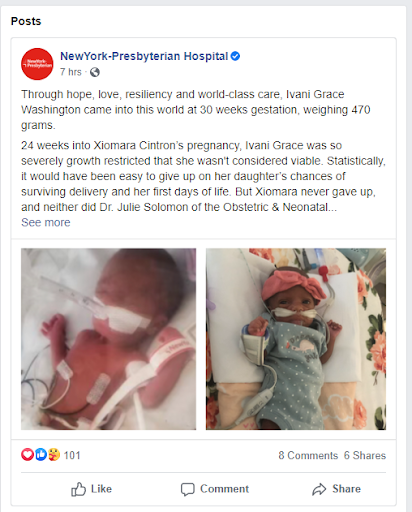Click the heart love reaction icon

tap(27, 455)
